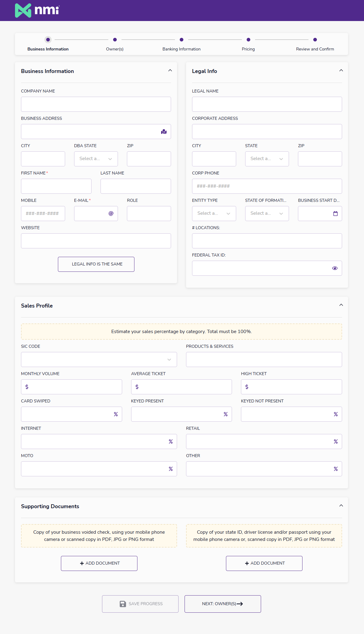The image size is (364, 634).
Task: Open the calendar icon for Business Start Date
Action: [335, 214]
